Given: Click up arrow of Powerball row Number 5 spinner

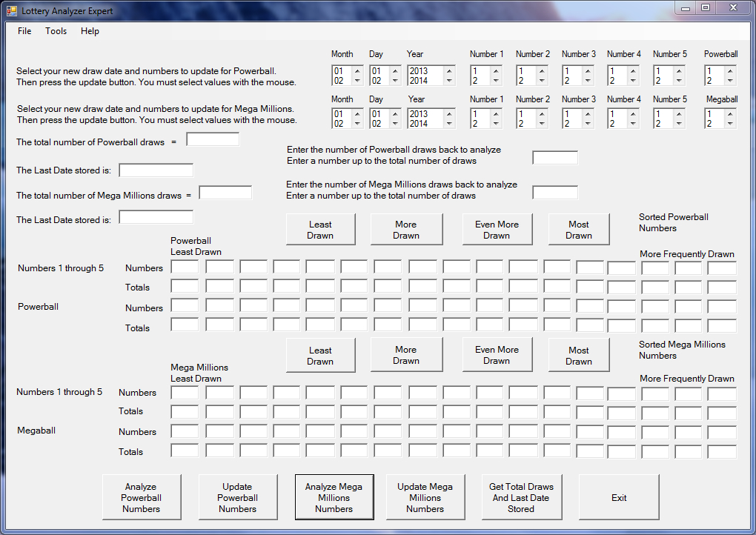Looking at the screenshot, I should point(679,71).
